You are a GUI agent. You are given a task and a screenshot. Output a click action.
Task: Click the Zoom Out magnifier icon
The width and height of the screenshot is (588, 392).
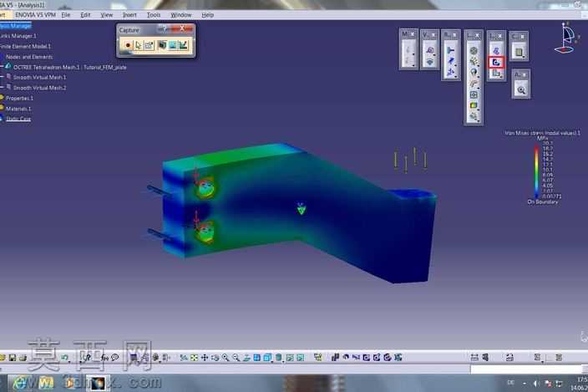click(x=236, y=358)
